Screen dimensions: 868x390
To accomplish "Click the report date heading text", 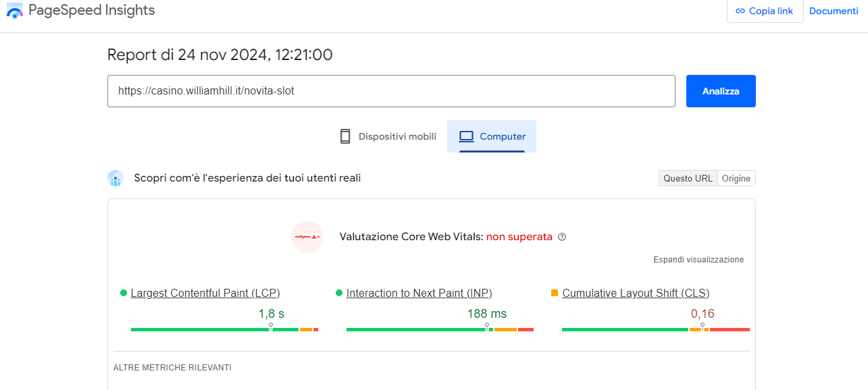I will pyautogui.click(x=220, y=55).
